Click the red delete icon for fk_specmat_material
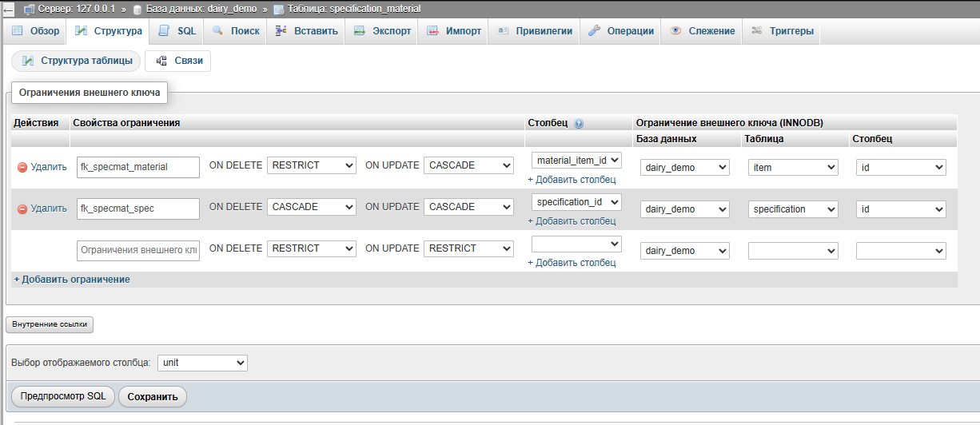Viewport: 980px width, 425px height. point(22,167)
